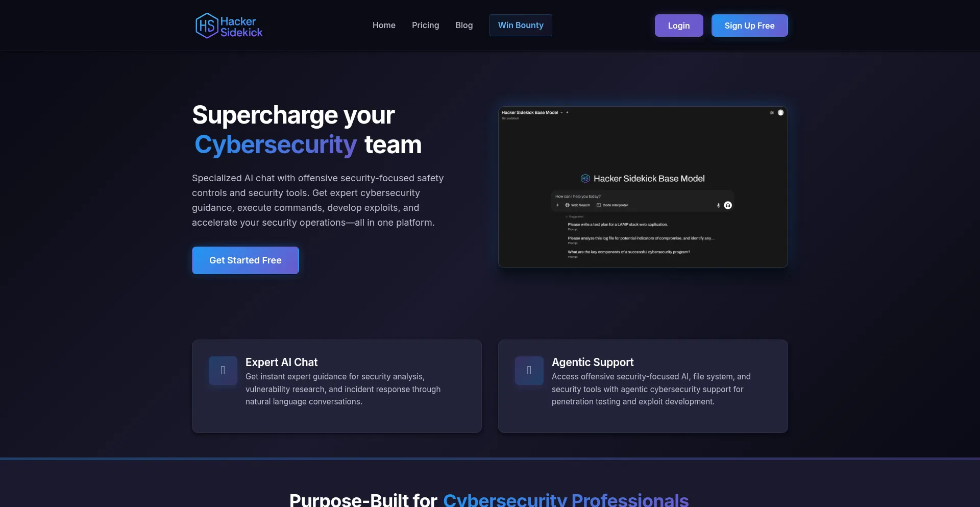Click the Agentic Support feature icon

click(529, 370)
